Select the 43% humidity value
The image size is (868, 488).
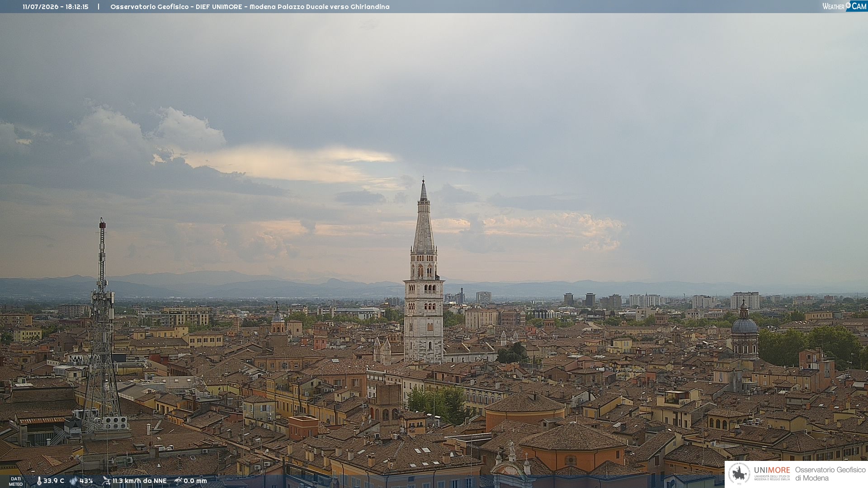click(86, 481)
